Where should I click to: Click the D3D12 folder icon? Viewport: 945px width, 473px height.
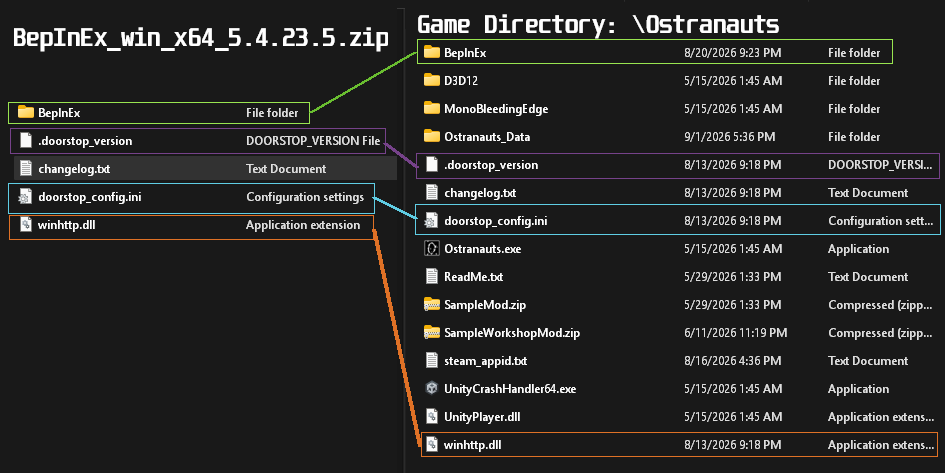(x=432, y=80)
